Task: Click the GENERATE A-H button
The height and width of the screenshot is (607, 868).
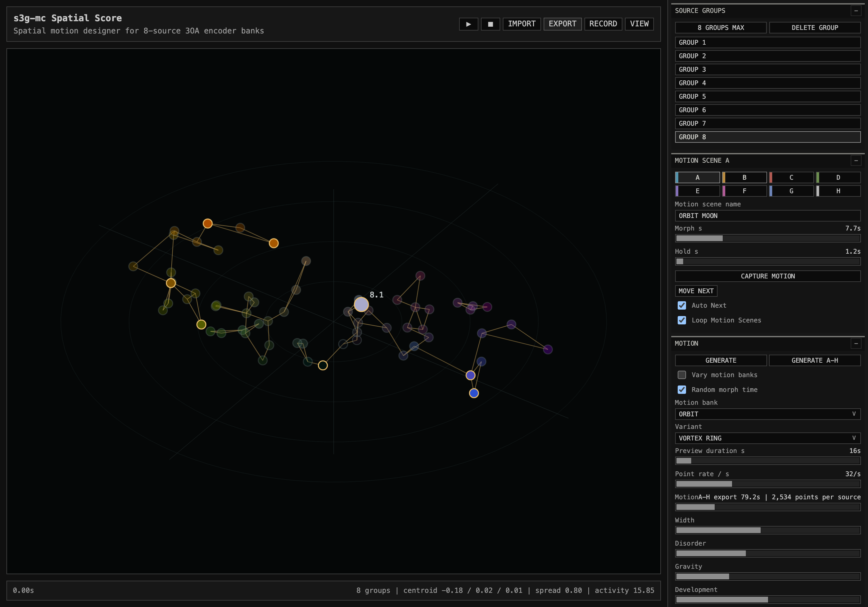Action: (815, 360)
